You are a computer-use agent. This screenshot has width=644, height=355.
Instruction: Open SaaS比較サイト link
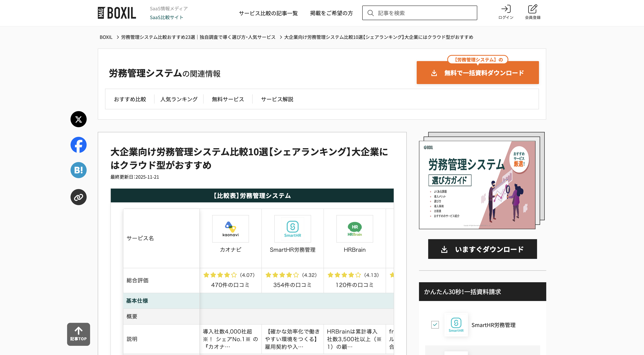(x=167, y=17)
